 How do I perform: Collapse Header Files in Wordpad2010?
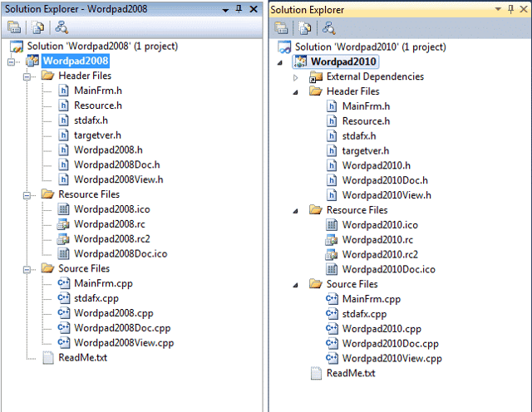296,92
